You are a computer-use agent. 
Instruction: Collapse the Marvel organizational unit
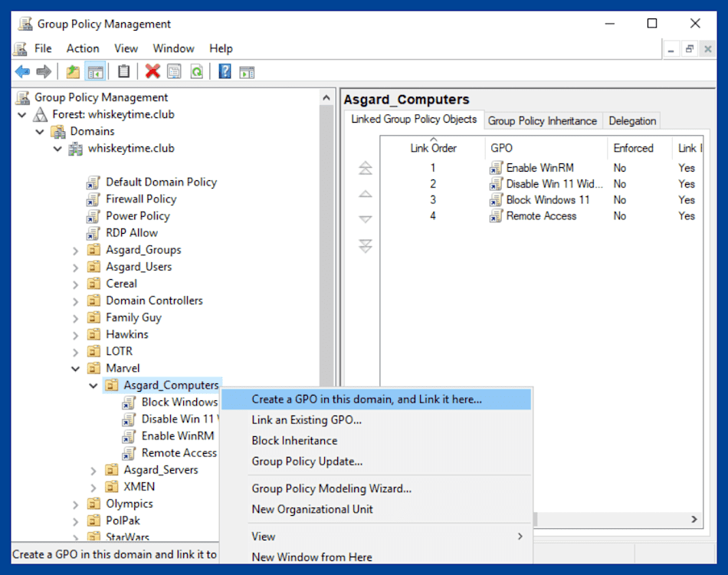pos(75,367)
